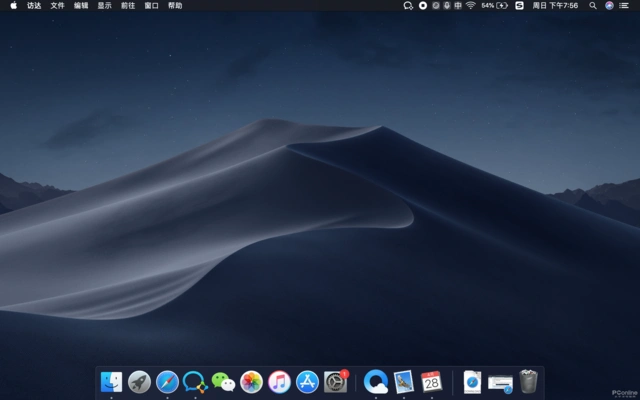Open System Preferences with red badge

(336, 381)
